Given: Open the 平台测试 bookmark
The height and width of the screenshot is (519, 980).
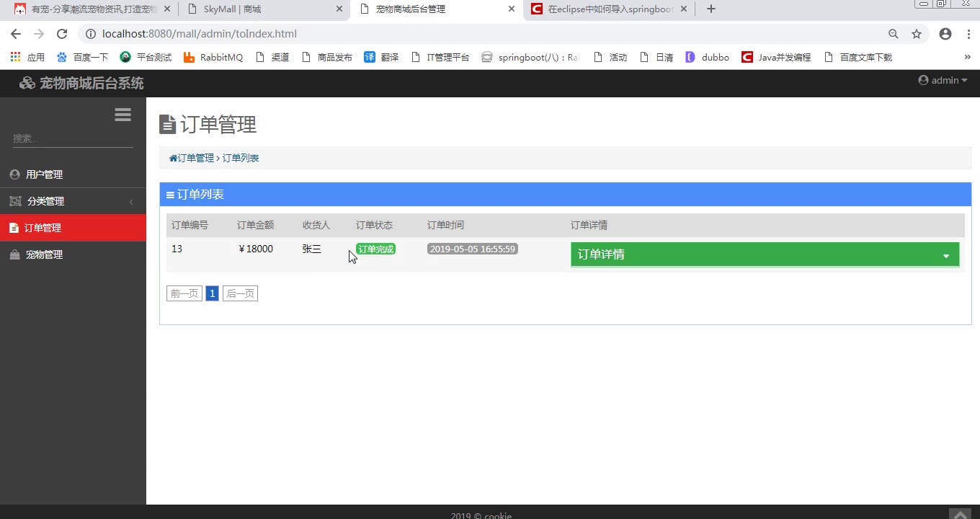Looking at the screenshot, I should [x=146, y=57].
